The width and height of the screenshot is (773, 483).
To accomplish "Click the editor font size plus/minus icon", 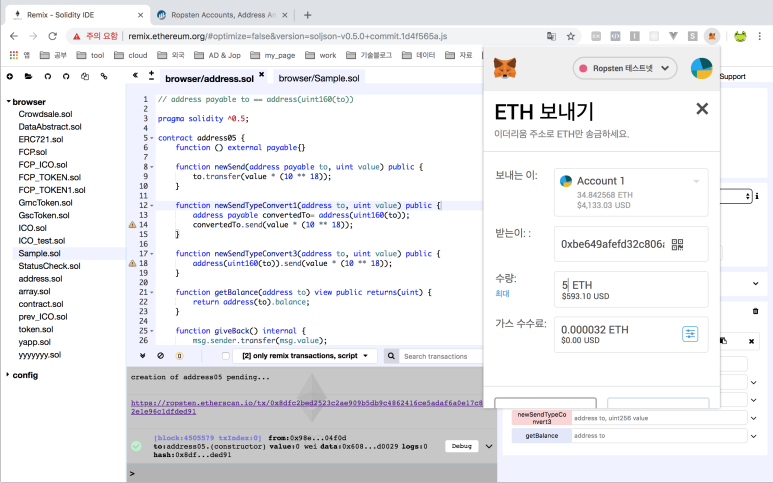I will tap(151, 75).
